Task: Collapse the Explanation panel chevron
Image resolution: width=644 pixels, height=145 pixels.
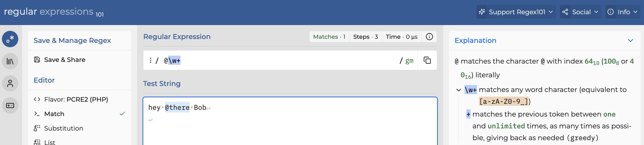Action: (x=630, y=40)
